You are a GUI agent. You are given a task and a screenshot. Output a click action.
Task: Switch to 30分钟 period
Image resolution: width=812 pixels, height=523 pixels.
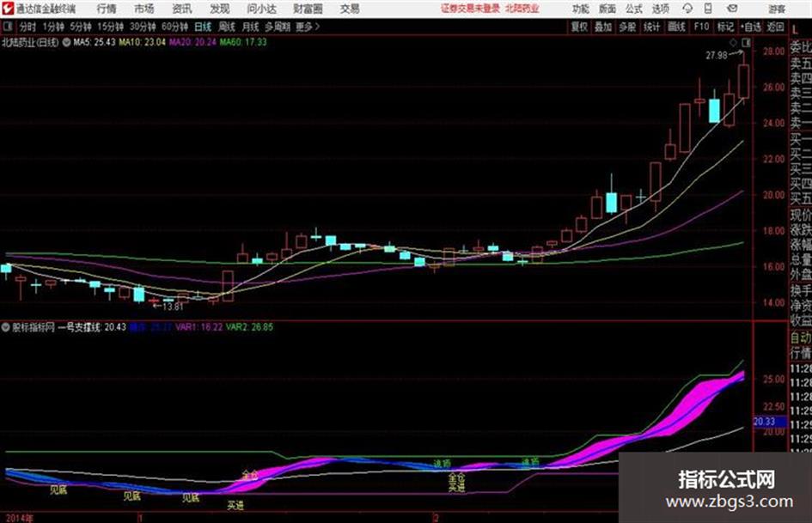[x=143, y=27]
